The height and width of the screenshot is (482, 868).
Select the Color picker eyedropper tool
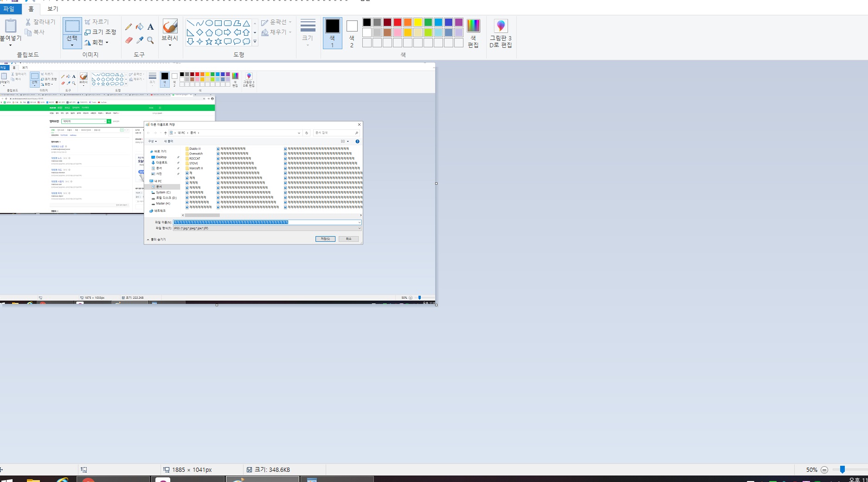139,40
